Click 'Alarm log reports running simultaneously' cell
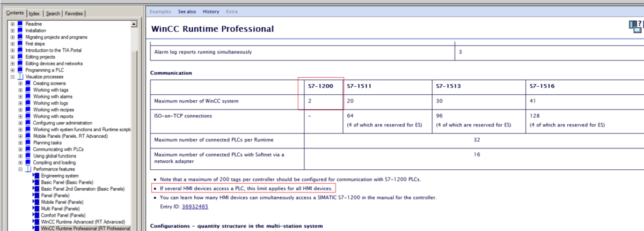This screenshot has width=644, height=231. point(203,52)
